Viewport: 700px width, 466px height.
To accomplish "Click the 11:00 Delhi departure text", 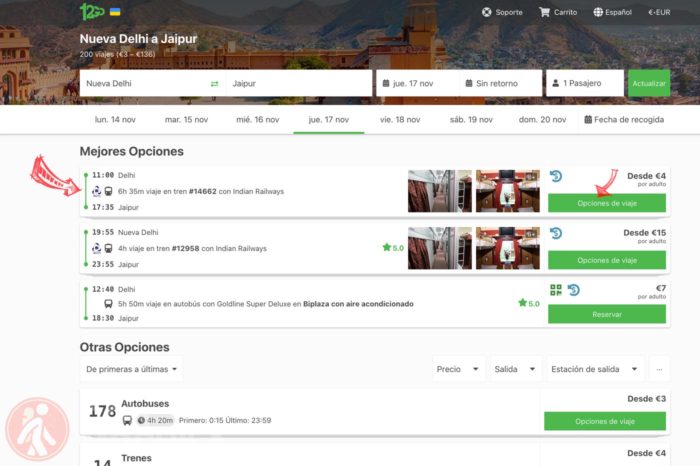I will click(113, 175).
